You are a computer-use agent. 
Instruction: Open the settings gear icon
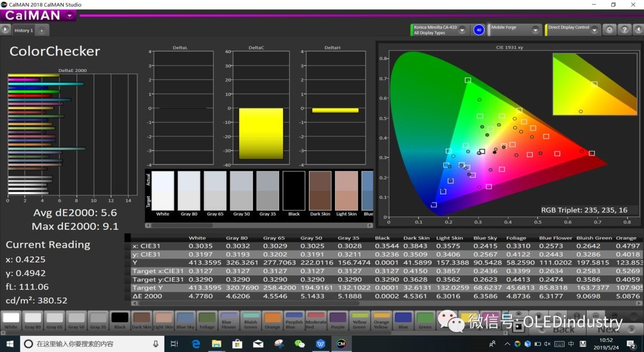[609, 30]
